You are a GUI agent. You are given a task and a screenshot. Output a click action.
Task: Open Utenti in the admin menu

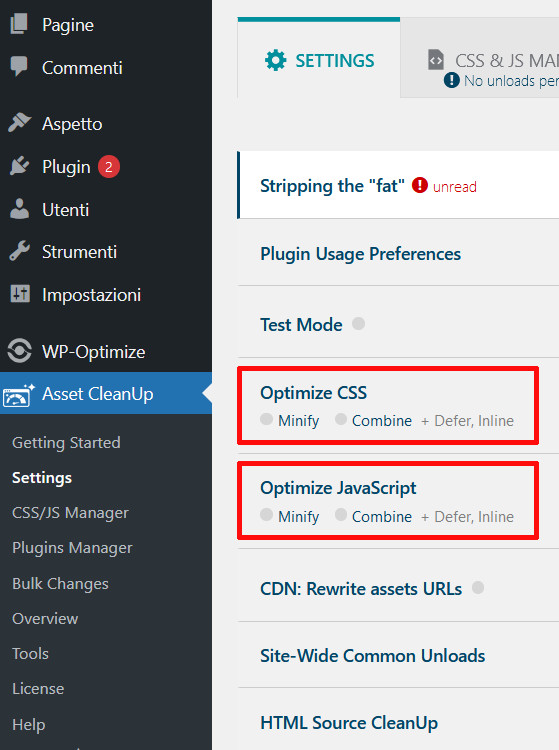[x=106, y=210]
